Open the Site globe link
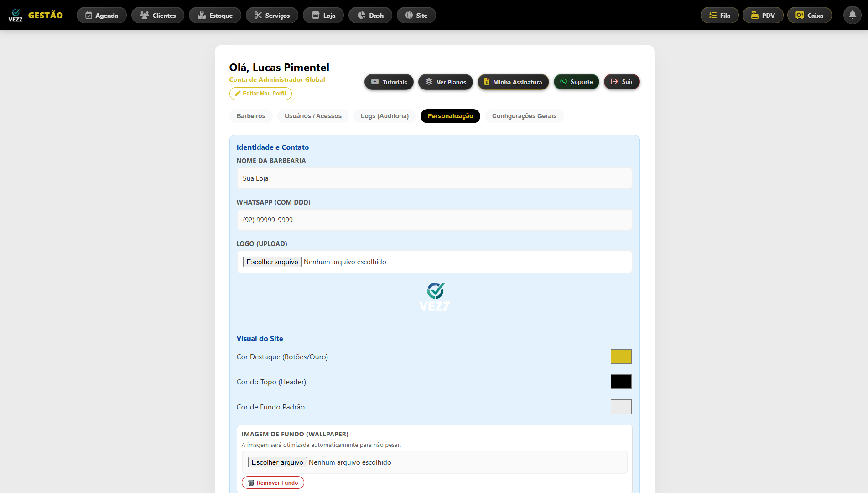 (416, 15)
